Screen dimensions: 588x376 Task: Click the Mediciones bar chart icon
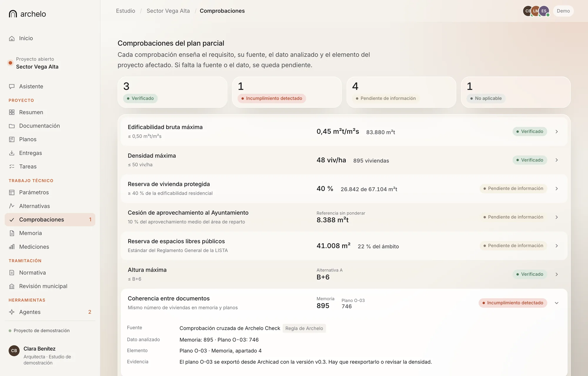(12, 247)
